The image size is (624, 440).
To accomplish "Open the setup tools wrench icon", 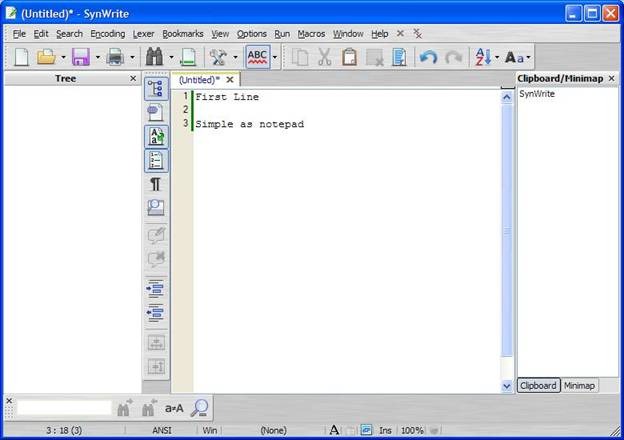I will click(218, 57).
